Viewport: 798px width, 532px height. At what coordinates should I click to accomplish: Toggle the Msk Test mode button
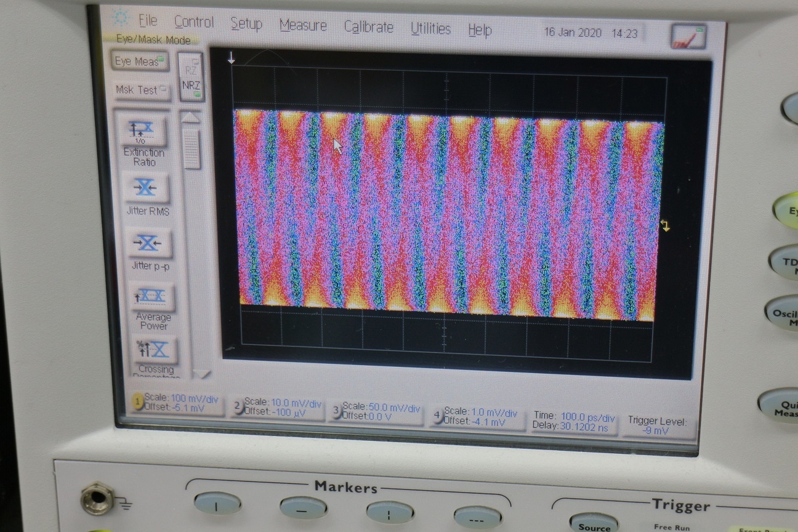pos(141,90)
